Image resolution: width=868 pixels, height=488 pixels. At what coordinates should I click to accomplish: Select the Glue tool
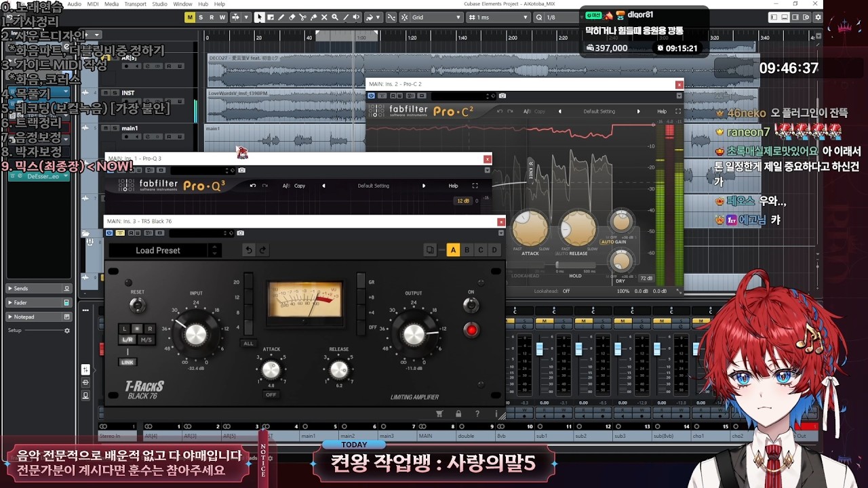coord(313,17)
